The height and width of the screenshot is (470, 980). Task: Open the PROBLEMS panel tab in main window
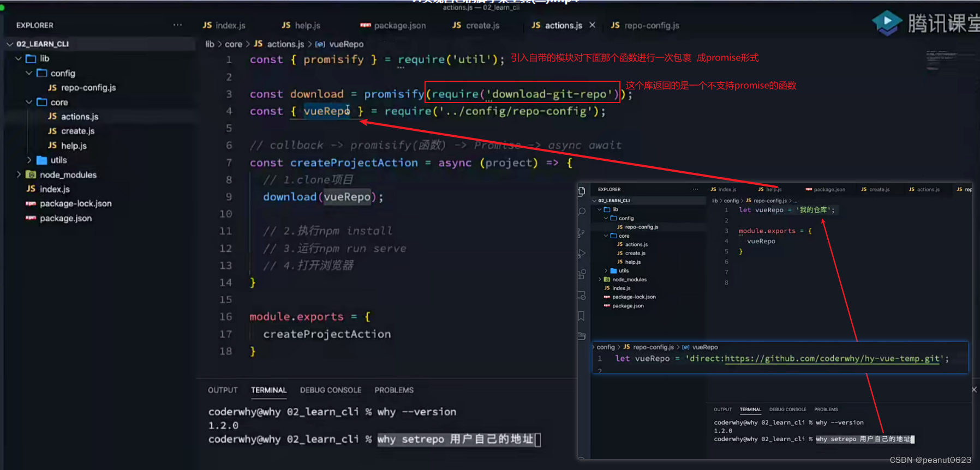pyautogui.click(x=394, y=390)
